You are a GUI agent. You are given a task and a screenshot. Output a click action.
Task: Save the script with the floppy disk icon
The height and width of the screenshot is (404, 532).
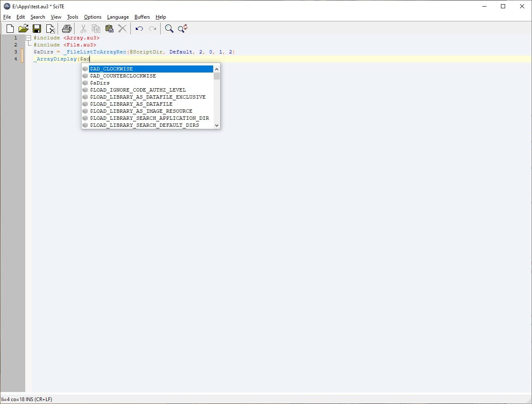pyautogui.click(x=37, y=29)
